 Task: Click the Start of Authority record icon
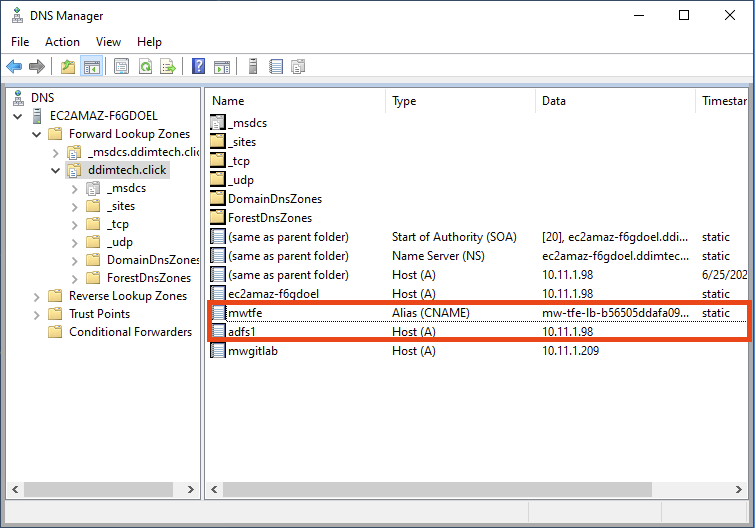click(x=218, y=237)
